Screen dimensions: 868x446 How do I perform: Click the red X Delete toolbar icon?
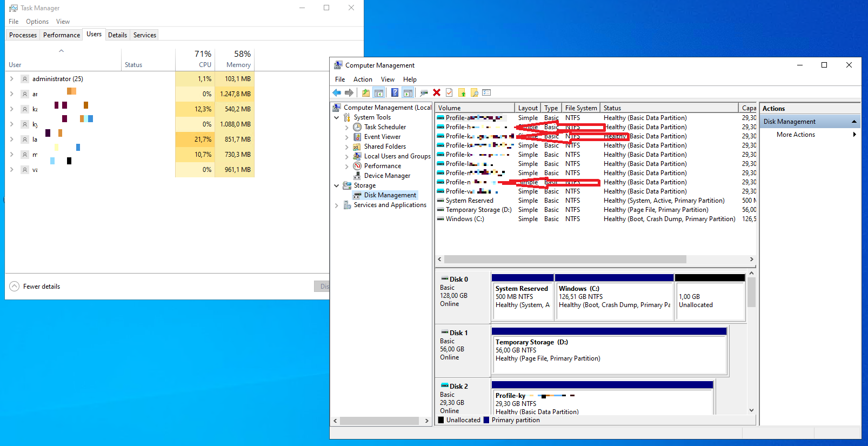(437, 93)
